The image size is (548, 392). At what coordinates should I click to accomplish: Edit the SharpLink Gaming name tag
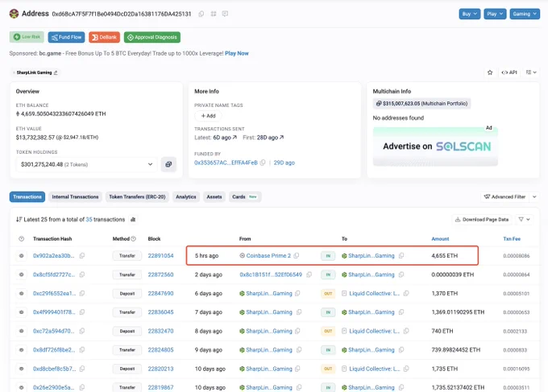pos(56,72)
